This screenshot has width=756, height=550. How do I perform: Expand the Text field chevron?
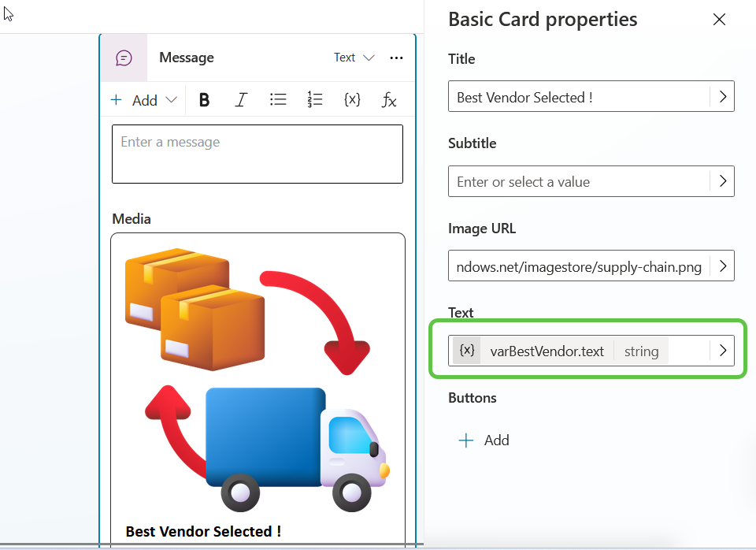(722, 350)
